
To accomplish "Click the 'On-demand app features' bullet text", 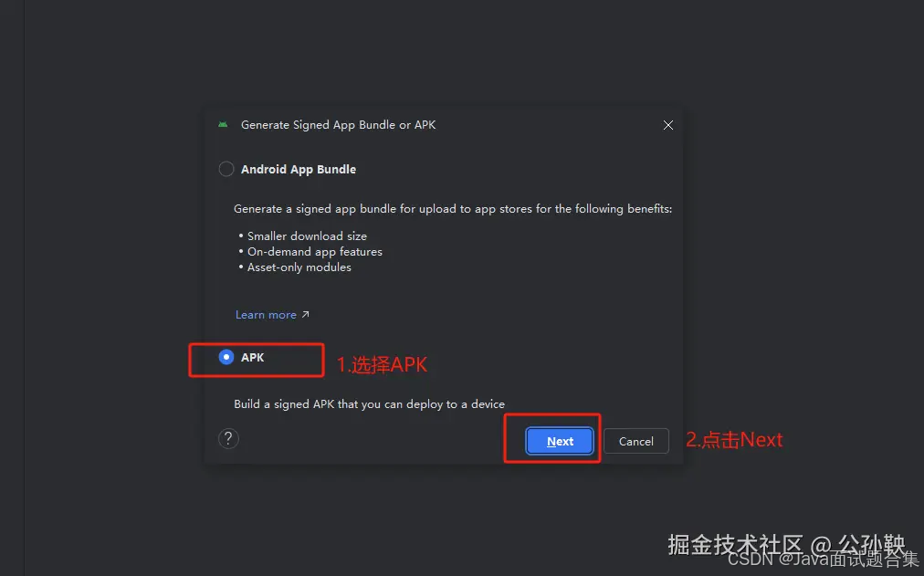I will coord(315,251).
